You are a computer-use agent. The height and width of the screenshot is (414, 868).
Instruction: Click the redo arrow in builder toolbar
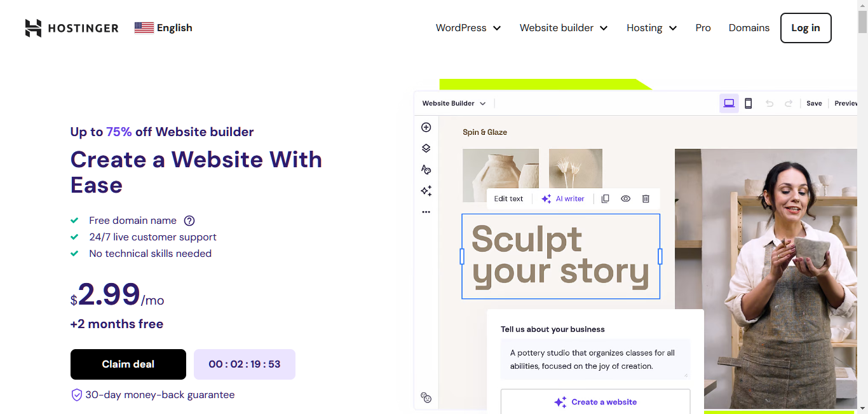click(789, 104)
